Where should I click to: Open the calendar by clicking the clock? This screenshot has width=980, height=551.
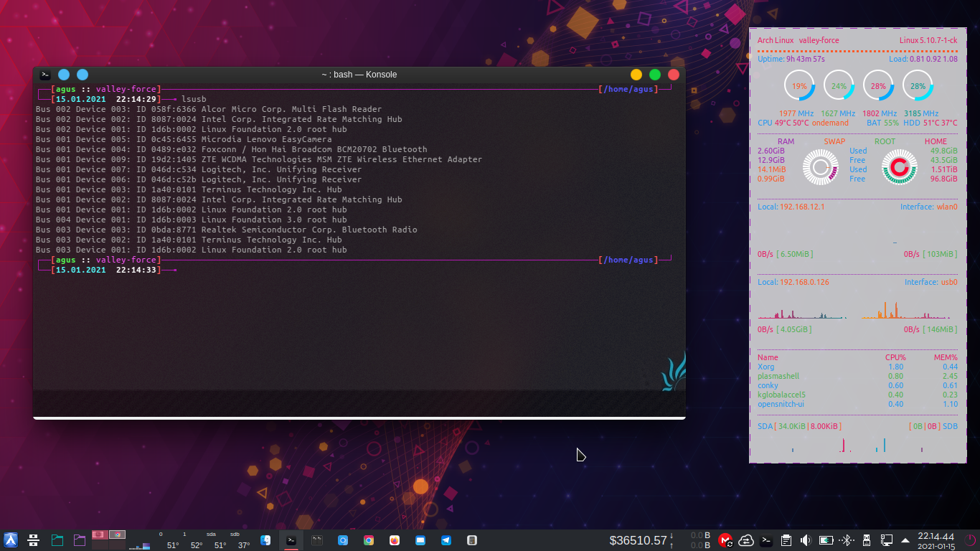pos(928,540)
